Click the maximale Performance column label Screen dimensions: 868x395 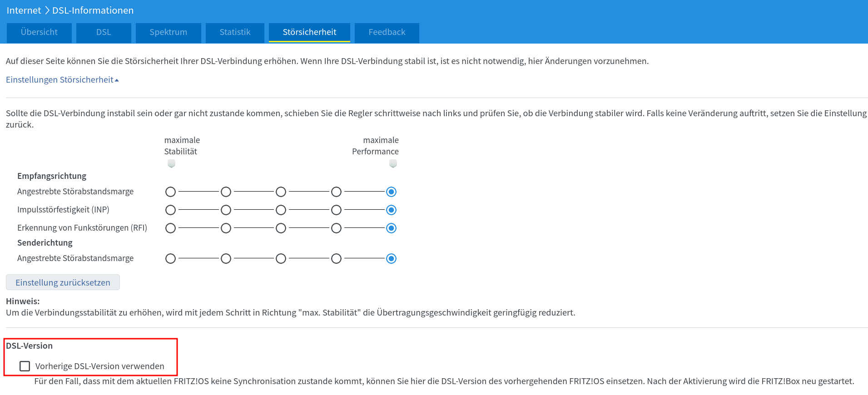point(375,146)
